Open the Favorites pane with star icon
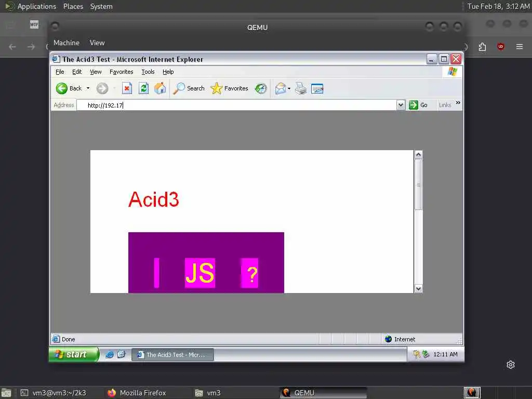This screenshot has width=532, height=399. (229, 88)
